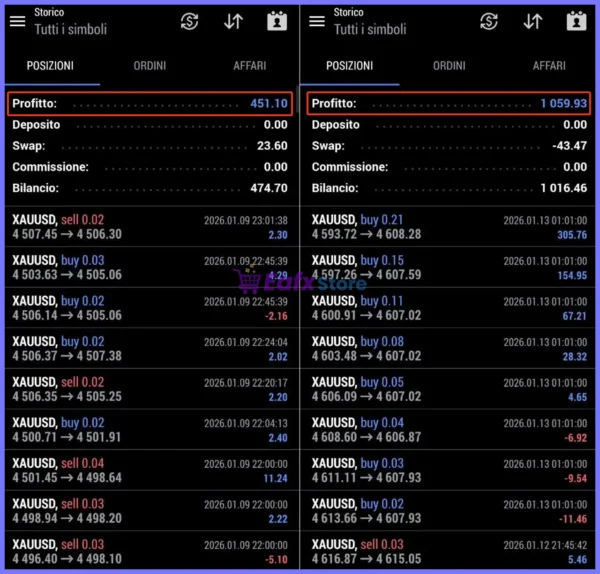Open hamburger menu in left Storico panel

18,21
